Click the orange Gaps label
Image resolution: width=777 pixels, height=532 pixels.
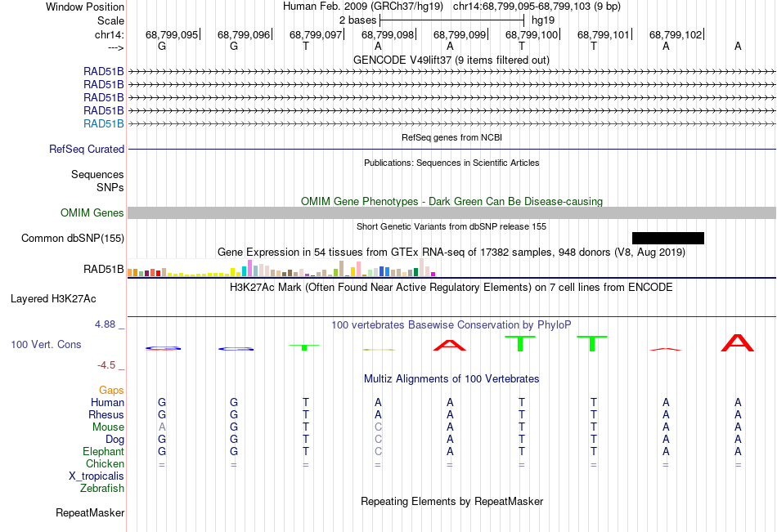(111, 391)
